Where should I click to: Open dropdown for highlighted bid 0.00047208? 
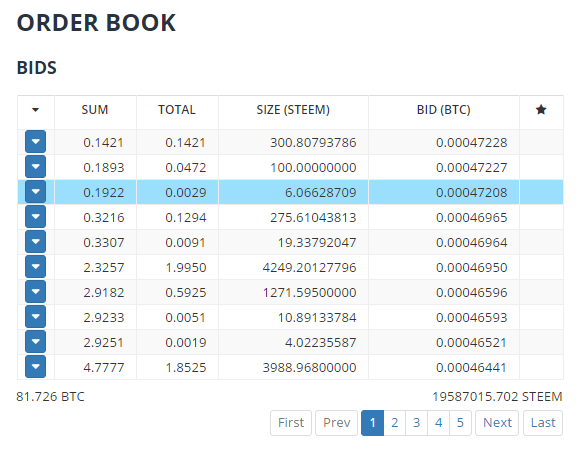[36, 192]
